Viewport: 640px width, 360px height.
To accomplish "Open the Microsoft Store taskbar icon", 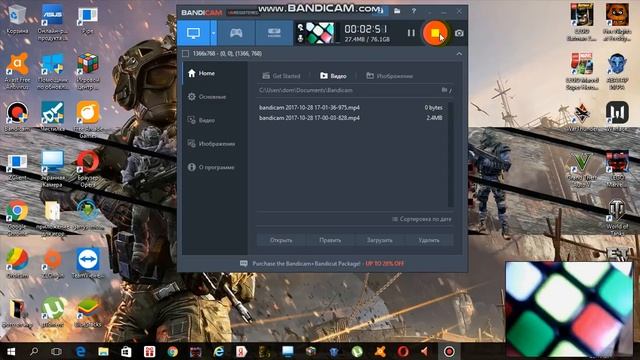I will pyautogui.click(x=126, y=351).
